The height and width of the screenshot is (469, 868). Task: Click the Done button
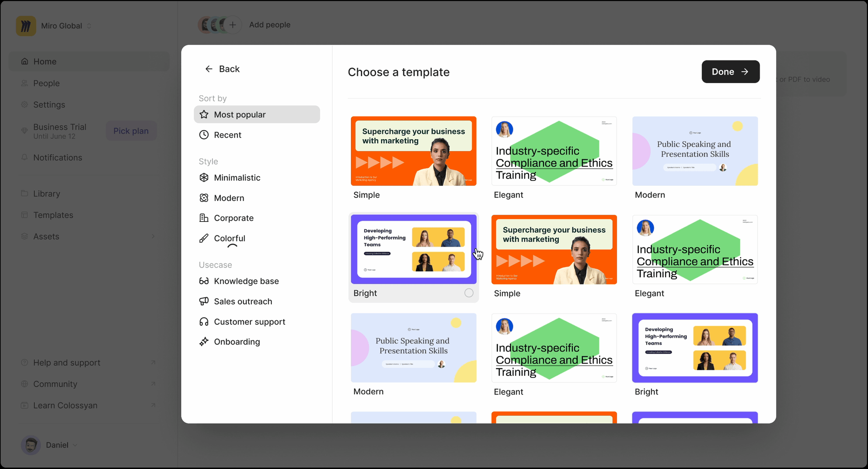[730, 71]
